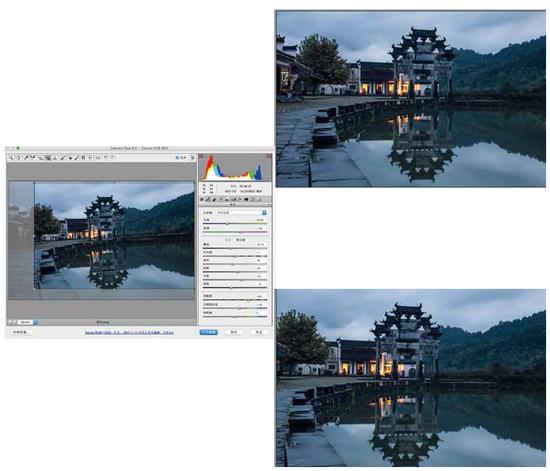Click the Default tone settings link
This screenshot has width=550, height=471.
pos(241,240)
